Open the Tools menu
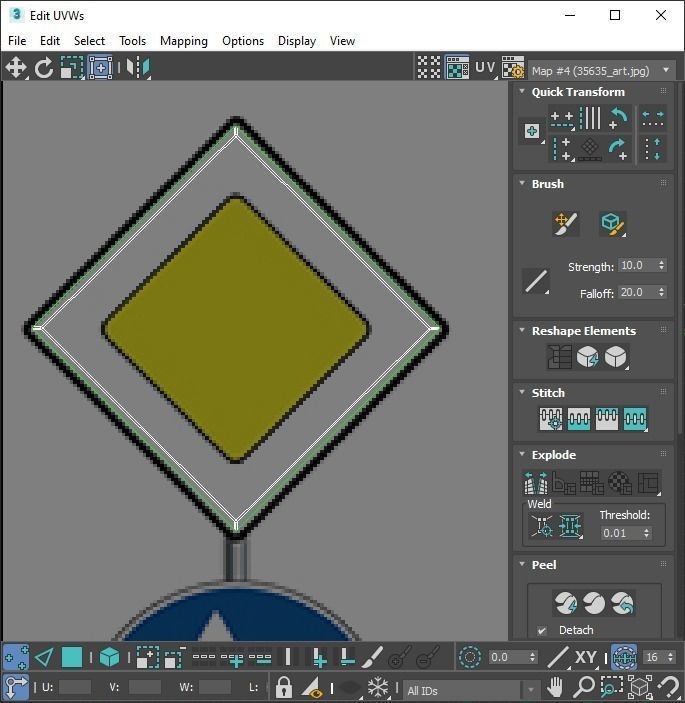This screenshot has height=703, width=685. [132, 41]
